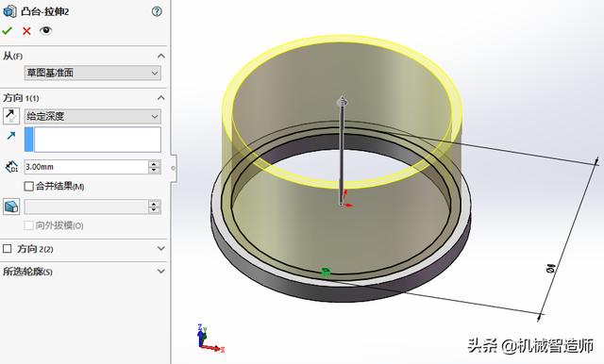Click the extrude direction arrow handle in viewport
The image size is (604, 364).
click(x=343, y=101)
